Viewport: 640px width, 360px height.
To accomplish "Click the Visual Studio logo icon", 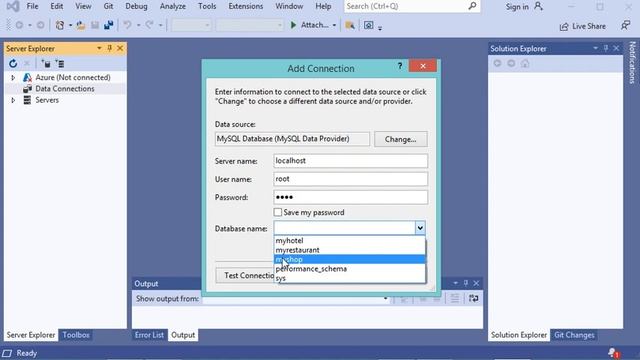I will pos(13,6).
